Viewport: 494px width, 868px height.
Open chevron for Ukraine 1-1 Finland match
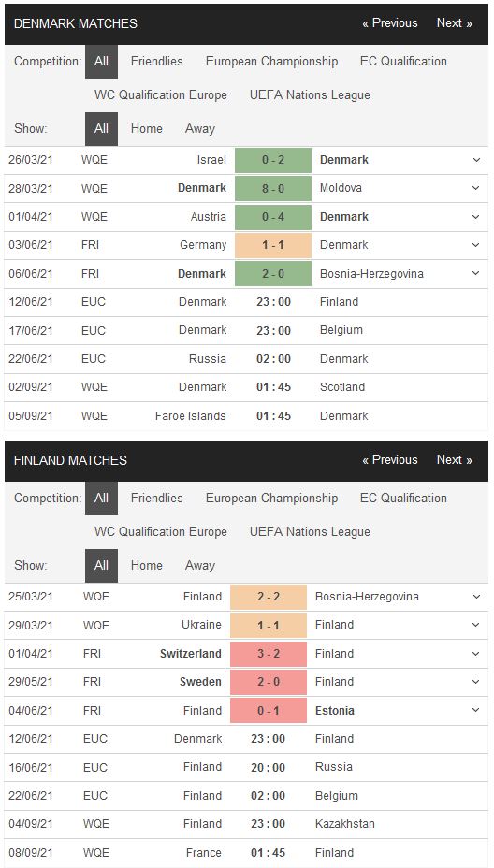476,625
